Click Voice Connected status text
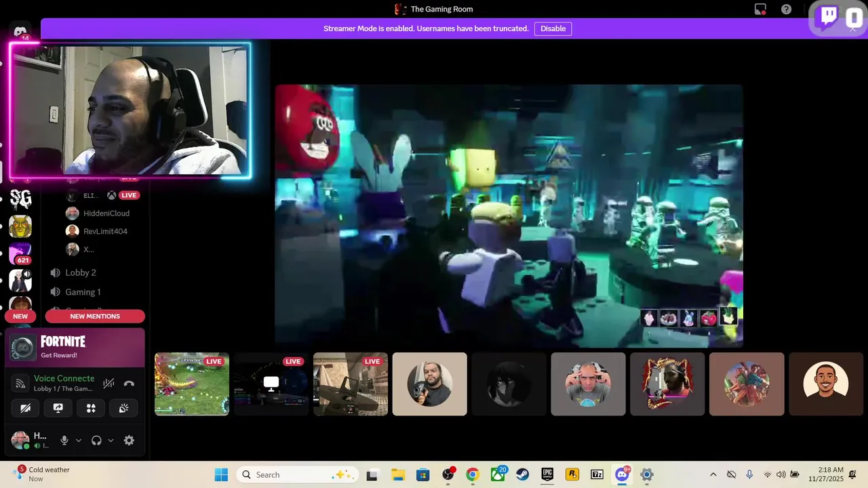The width and height of the screenshot is (868, 488). tap(64, 378)
